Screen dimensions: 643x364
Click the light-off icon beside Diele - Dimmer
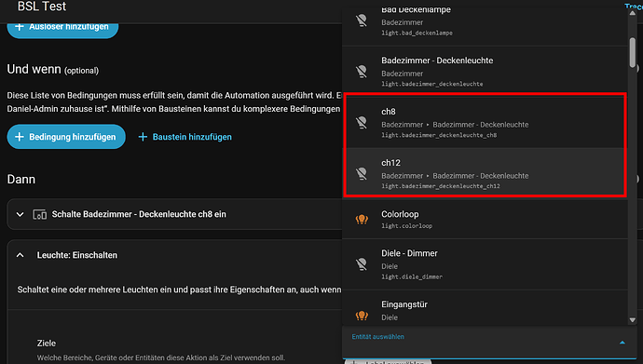click(362, 264)
